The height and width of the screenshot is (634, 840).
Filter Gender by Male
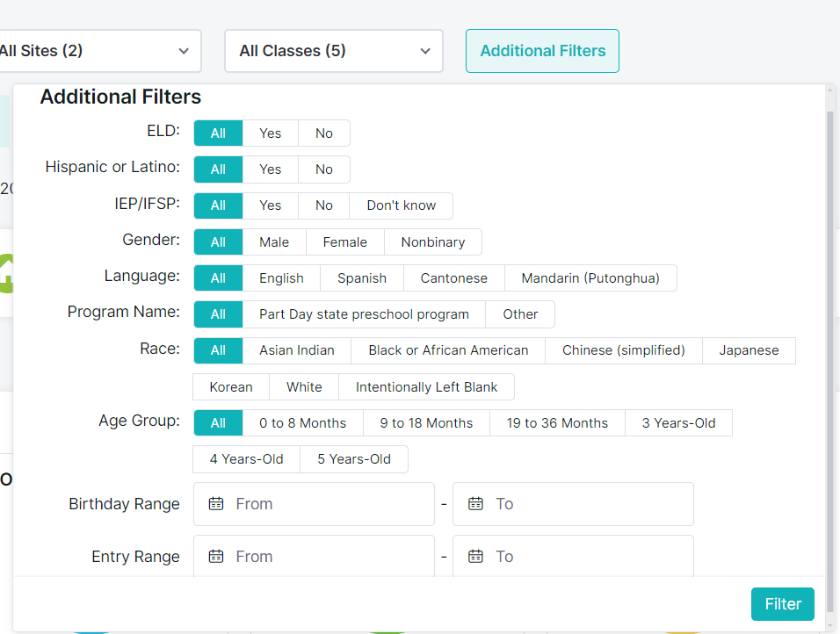coord(274,242)
